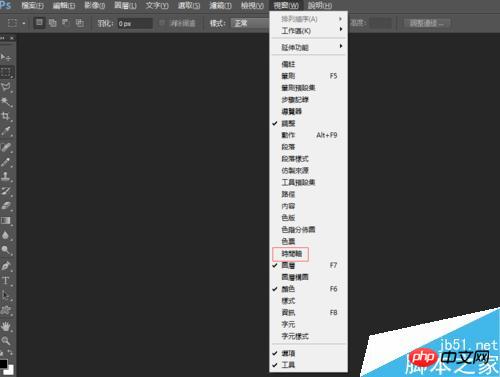Open the 圖層(L) Layer menu
The image size is (500, 377).
(125, 5)
